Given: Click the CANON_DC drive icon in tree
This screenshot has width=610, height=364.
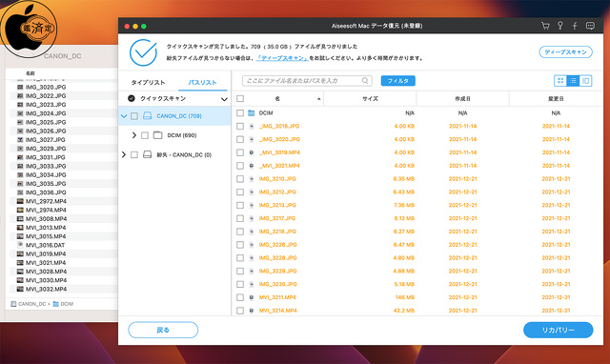Looking at the screenshot, I should point(147,116).
